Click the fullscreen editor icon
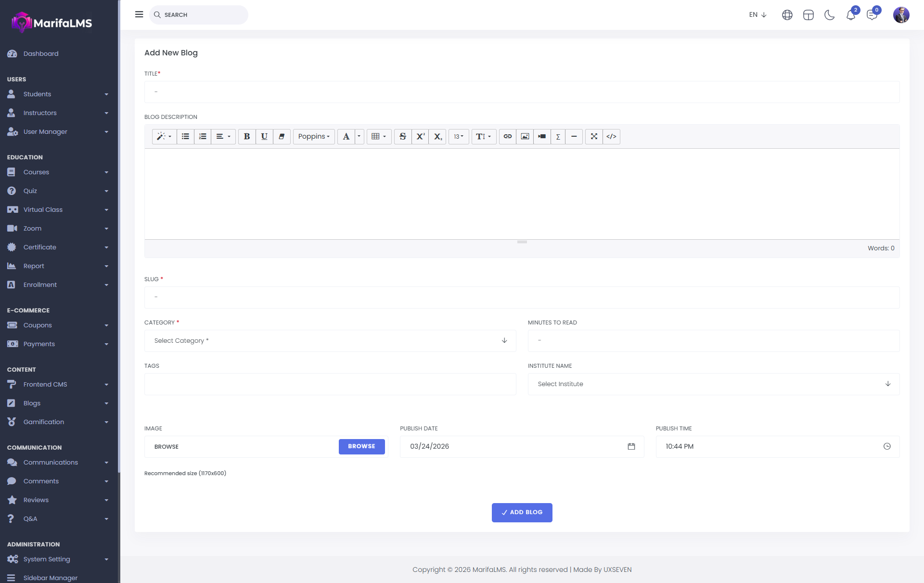Viewport: 924px width, 583px height. (x=594, y=137)
